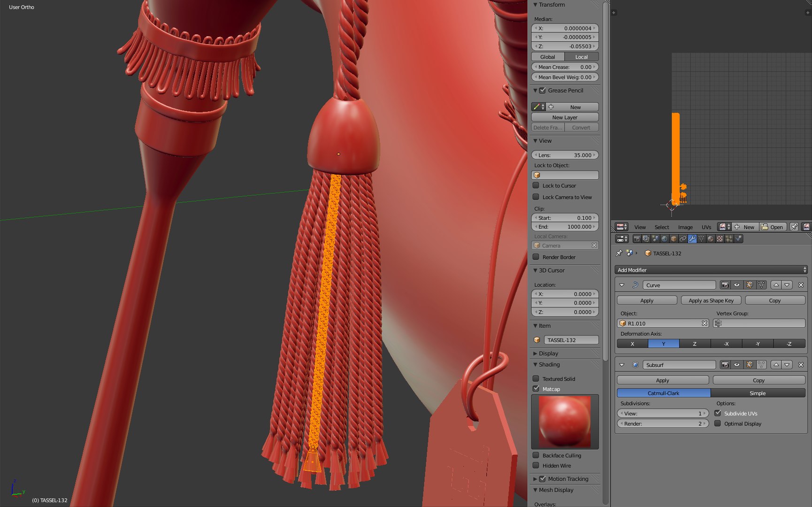Collapse the Transform panel
Viewport: 812px width, 507px height.
pos(535,5)
